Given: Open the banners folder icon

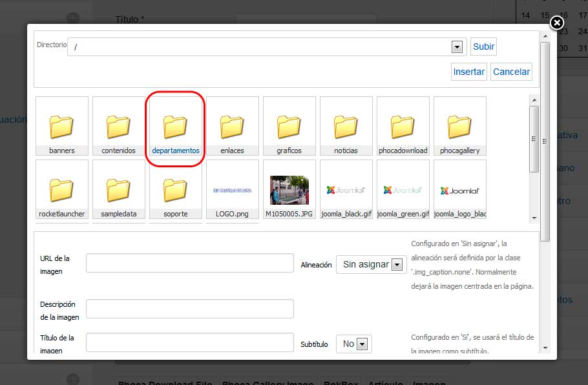Looking at the screenshot, I should coord(62,127).
